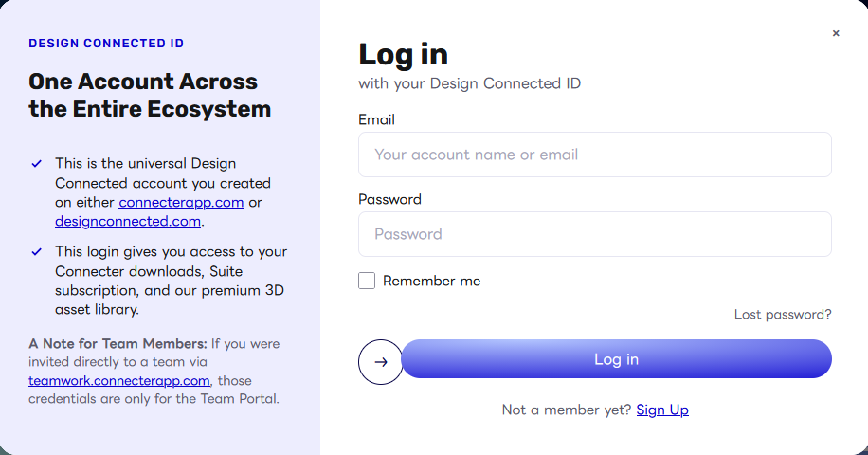
Task: Click the A Note for Team Members text
Action: pyautogui.click(x=118, y=344)
